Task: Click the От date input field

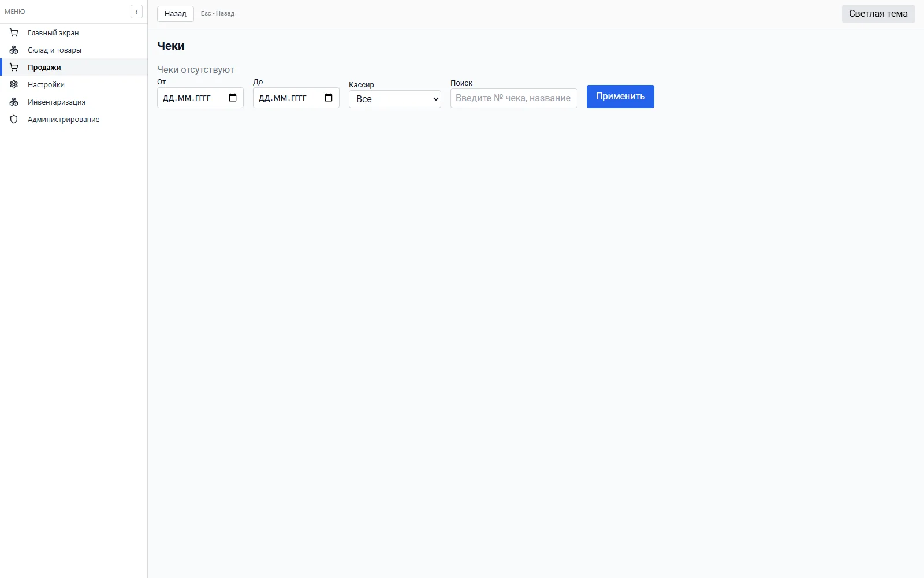Action: (x=200, y=98)
